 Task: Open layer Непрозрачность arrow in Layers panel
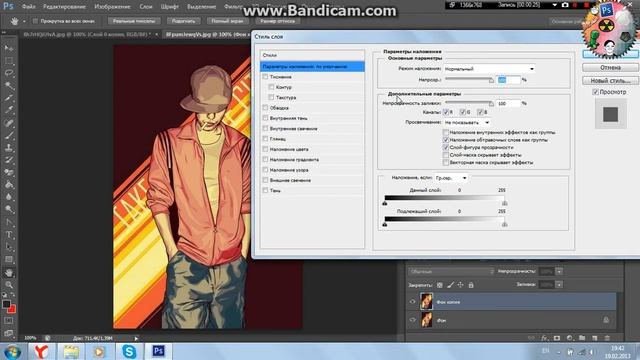(x=559, y=271)
